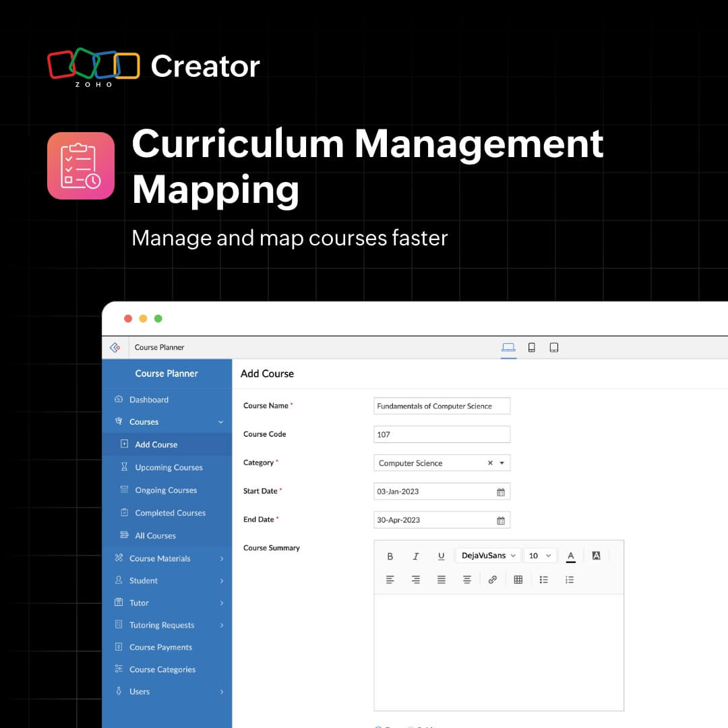Screen dimensions: 728x728
Task: Apply a numbered list in the editor
Action: point(570,579)
